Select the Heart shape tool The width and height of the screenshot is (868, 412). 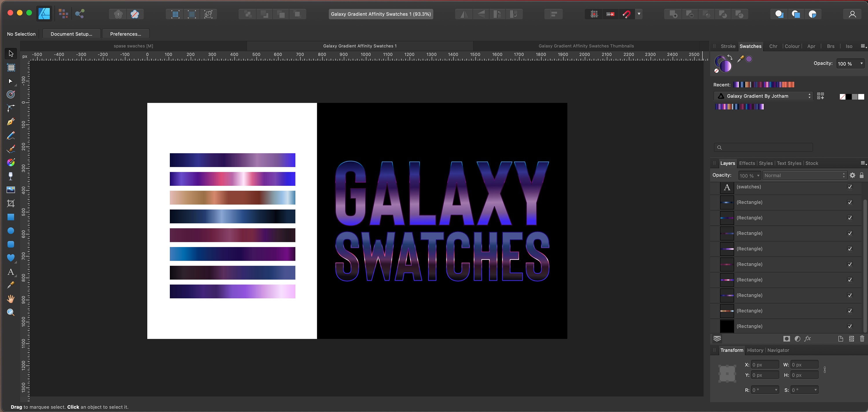pyautogui.click(x=11, y=258)
